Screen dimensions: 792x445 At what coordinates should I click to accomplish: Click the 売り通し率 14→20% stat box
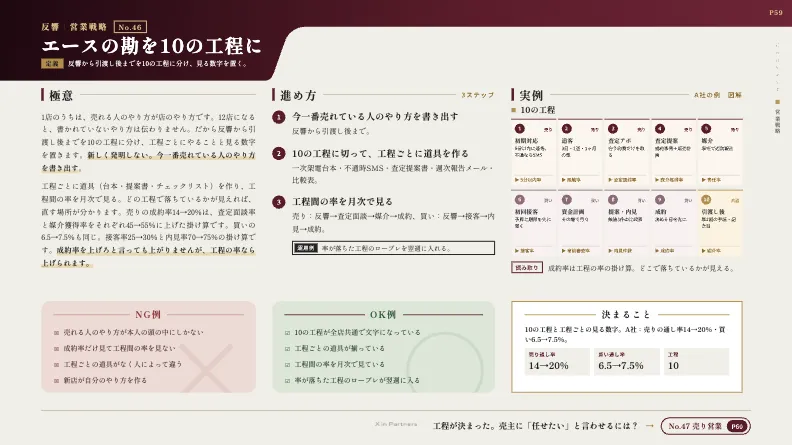coord(557,362)
